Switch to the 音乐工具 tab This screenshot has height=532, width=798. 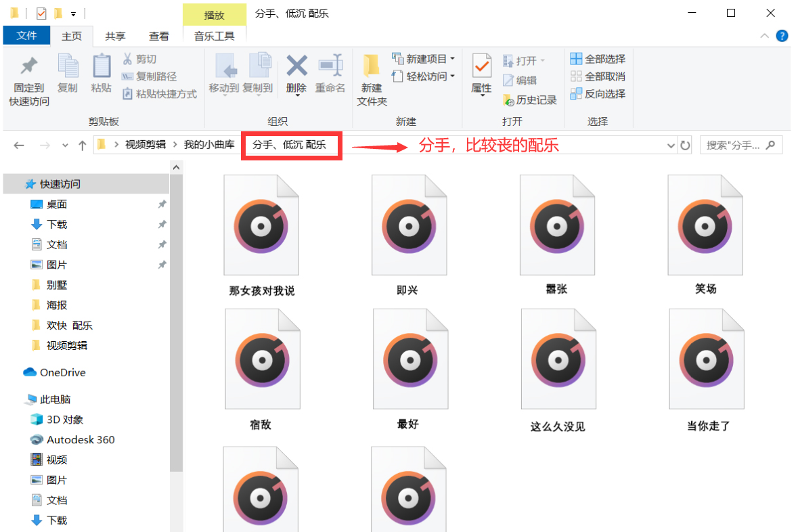tap(215, 36)
